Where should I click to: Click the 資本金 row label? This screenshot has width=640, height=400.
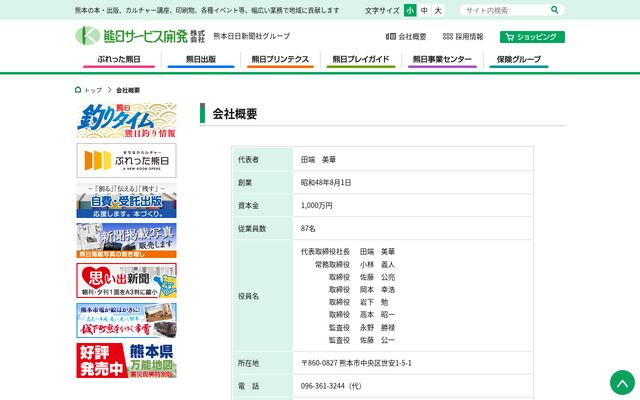249,205
